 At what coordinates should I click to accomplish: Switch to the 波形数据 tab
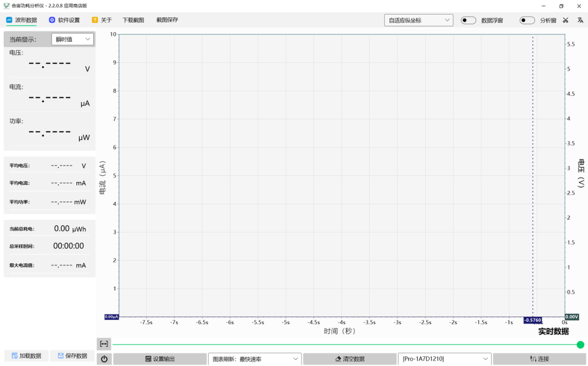point(22,20)
